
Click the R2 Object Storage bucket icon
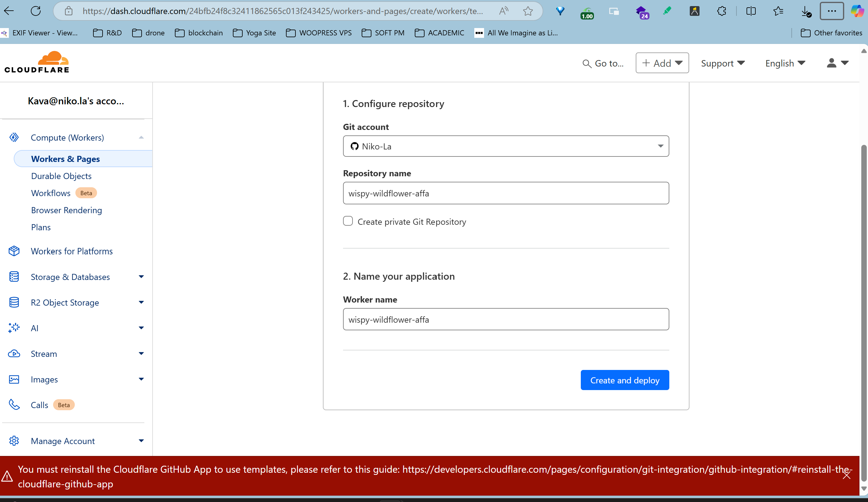[14, 302]
